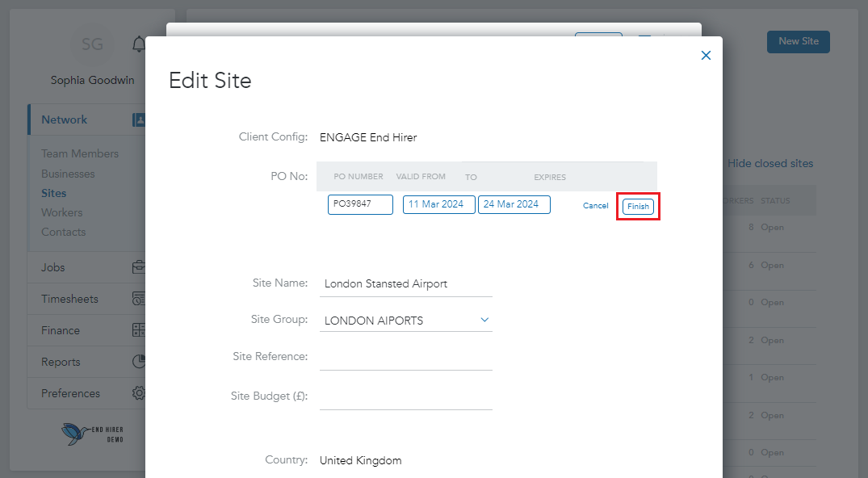The image size is (868, 478).
Task: Go to Team Members
Action: [80, 154]
